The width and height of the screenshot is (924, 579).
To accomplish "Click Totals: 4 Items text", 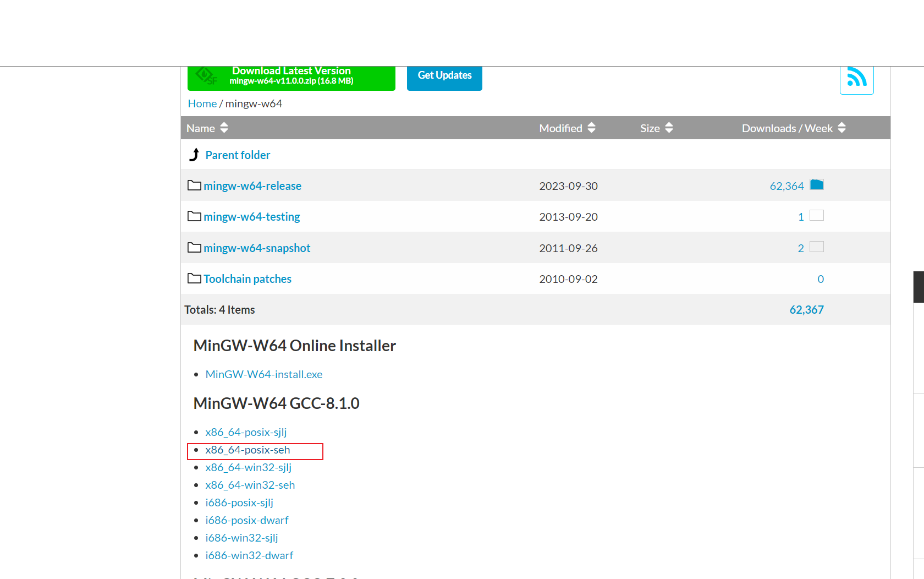I will tap(219, 310).
